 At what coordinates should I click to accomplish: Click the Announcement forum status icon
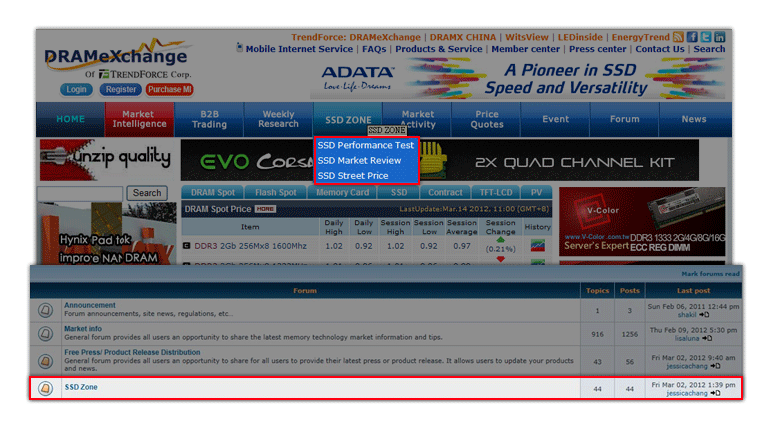(x=45, y=310)
